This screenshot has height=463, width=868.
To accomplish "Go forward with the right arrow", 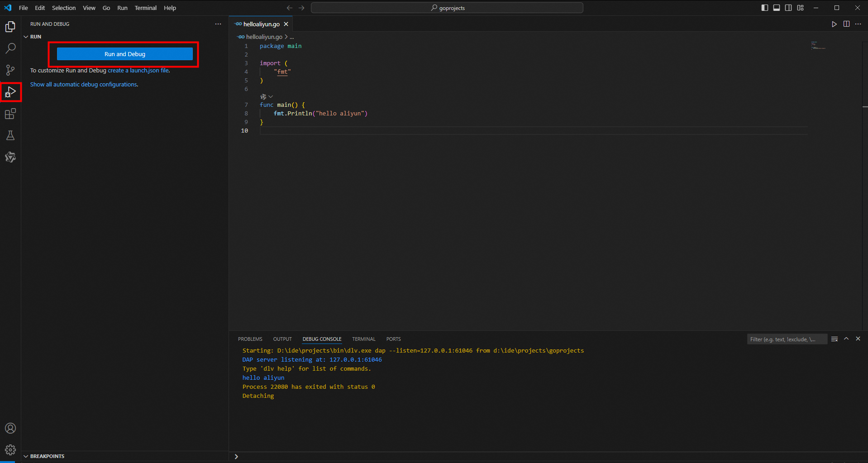I will [301, 8].
